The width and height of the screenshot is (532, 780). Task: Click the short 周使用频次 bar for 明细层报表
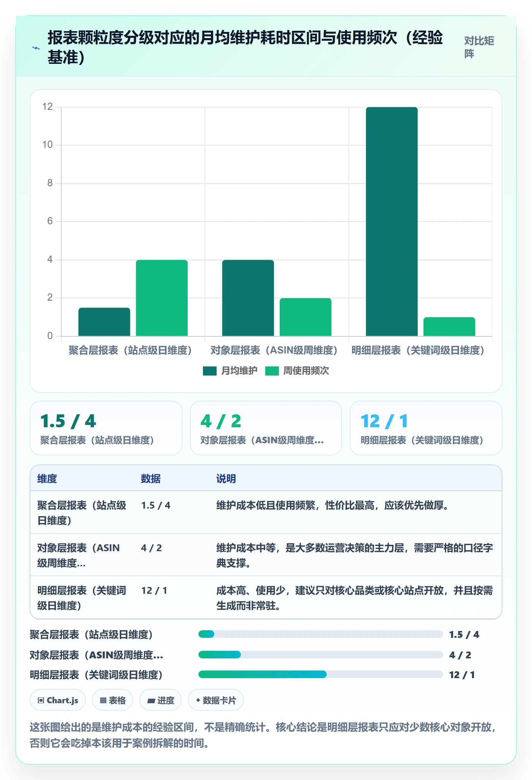coord(449,327)
